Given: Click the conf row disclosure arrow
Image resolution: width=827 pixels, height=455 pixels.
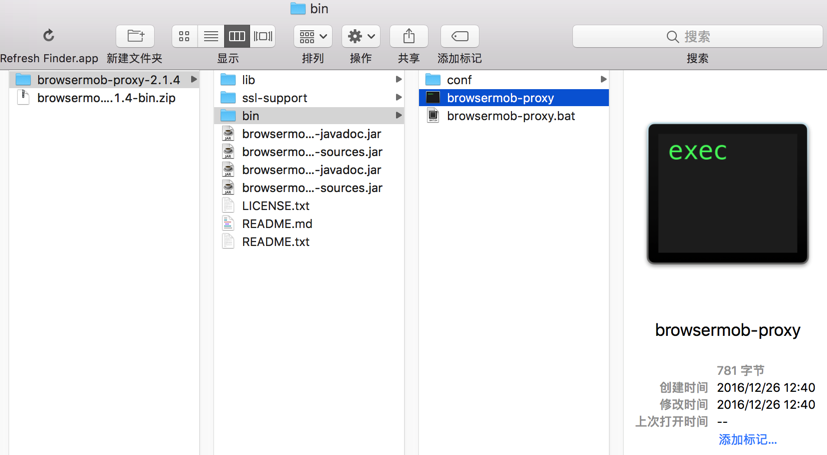Looking at the screenshot, I should click(x=603, y=80).
